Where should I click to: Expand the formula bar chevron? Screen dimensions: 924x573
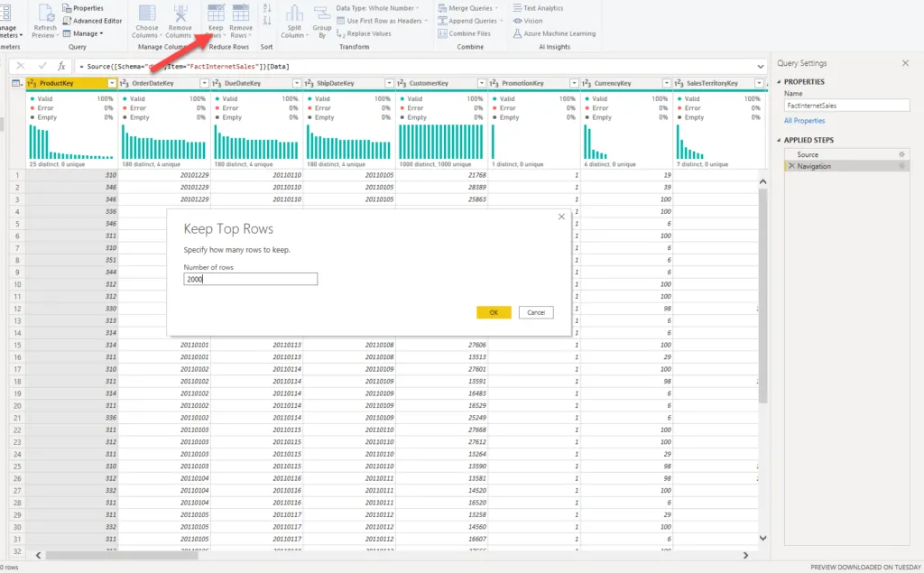click(760, 66)
